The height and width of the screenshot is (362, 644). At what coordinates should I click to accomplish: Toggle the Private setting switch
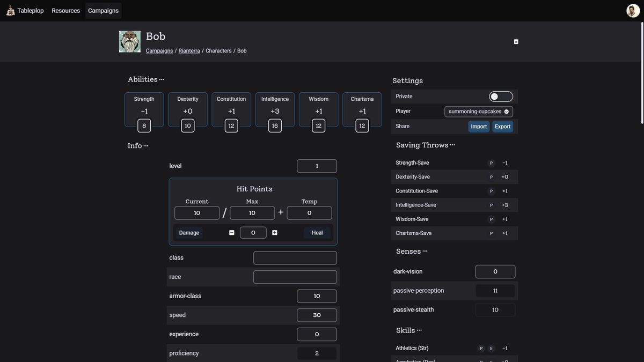501,97
